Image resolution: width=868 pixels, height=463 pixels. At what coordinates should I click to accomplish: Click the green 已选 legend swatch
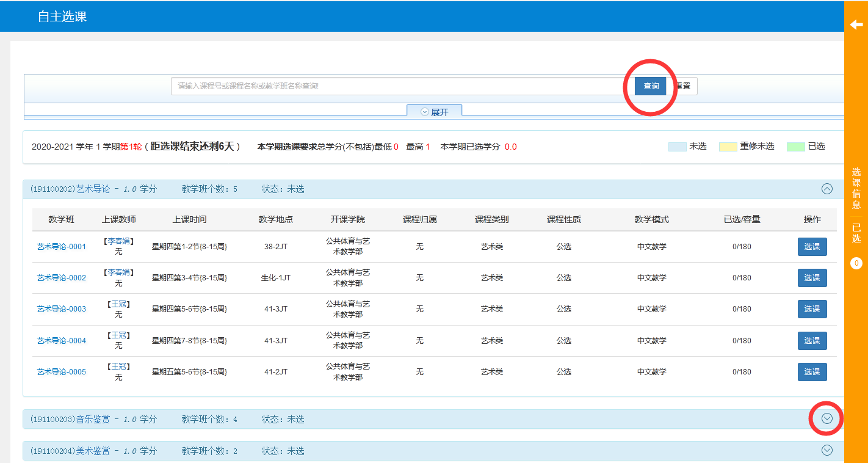pos(795,147)
